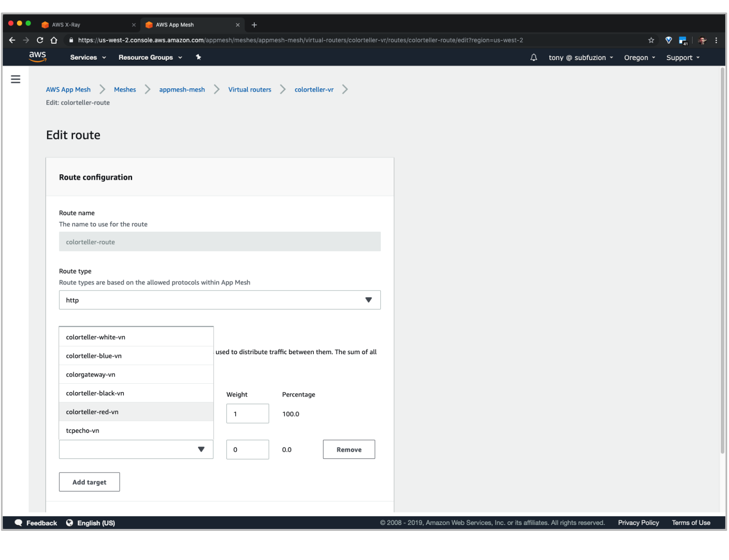
Task: Click the browser forward arrow
Action: [x=26, y=40]
